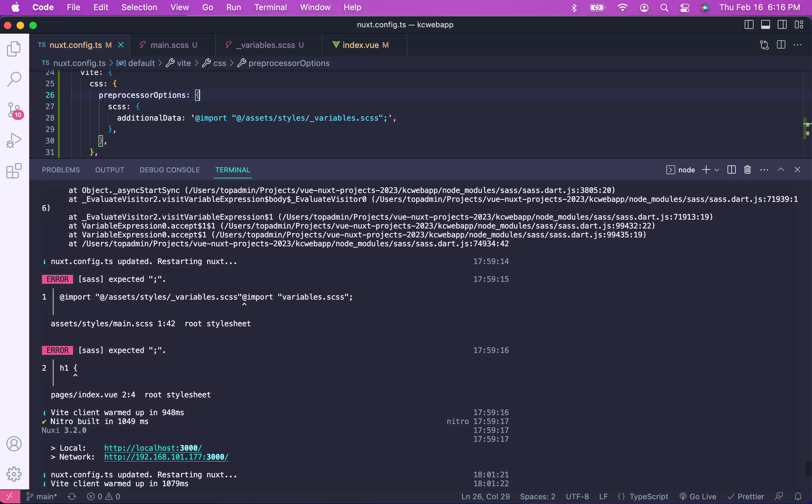812x504 pixels.
Task: Maximize panel size with chevron up
Action: [x=781, y=170]
